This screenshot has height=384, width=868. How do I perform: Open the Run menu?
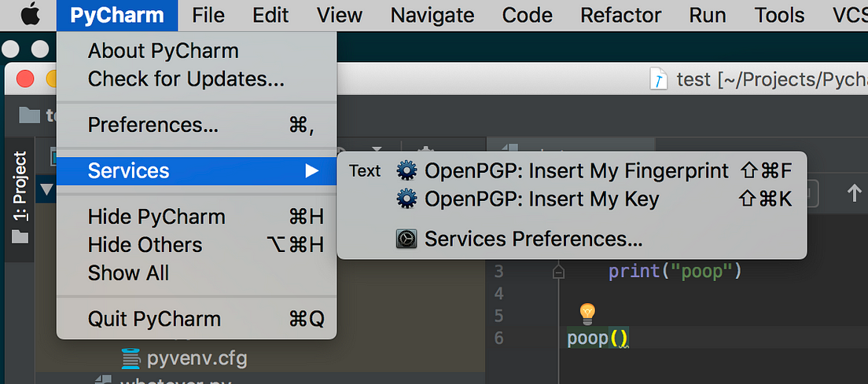pyautogui.click(x=708, y=16)
